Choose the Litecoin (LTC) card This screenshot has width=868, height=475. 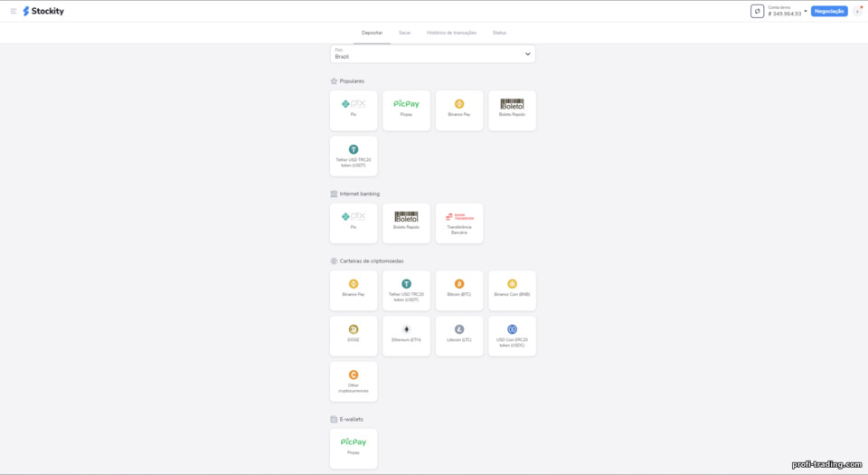tap(459, 336)
